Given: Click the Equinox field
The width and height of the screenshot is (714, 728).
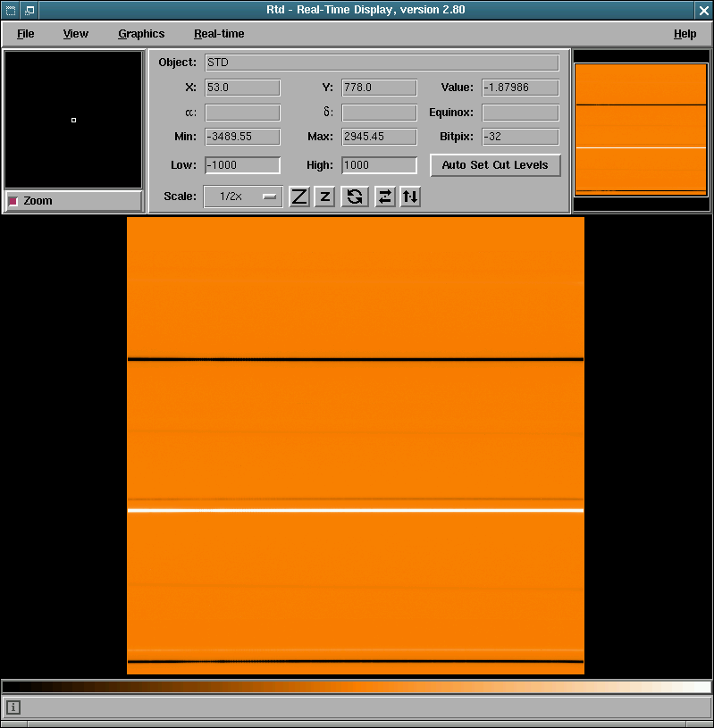Looking at the screenshot, I should pyautogui.click(x=520, y=113).
